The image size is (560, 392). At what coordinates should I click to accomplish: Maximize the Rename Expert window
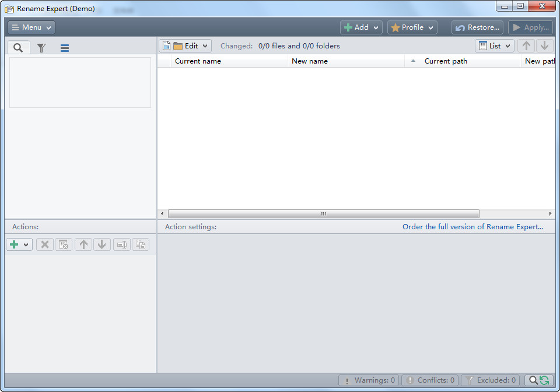coord(520,6)
